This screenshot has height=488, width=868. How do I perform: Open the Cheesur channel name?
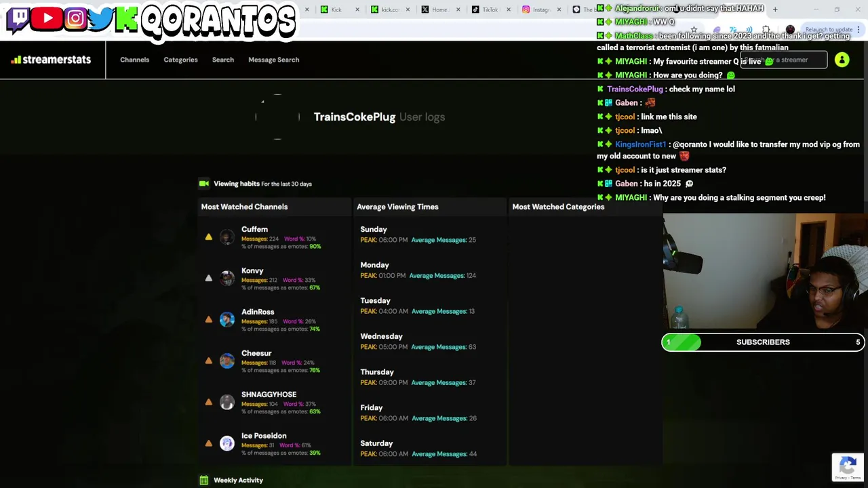tap(256, 353)
